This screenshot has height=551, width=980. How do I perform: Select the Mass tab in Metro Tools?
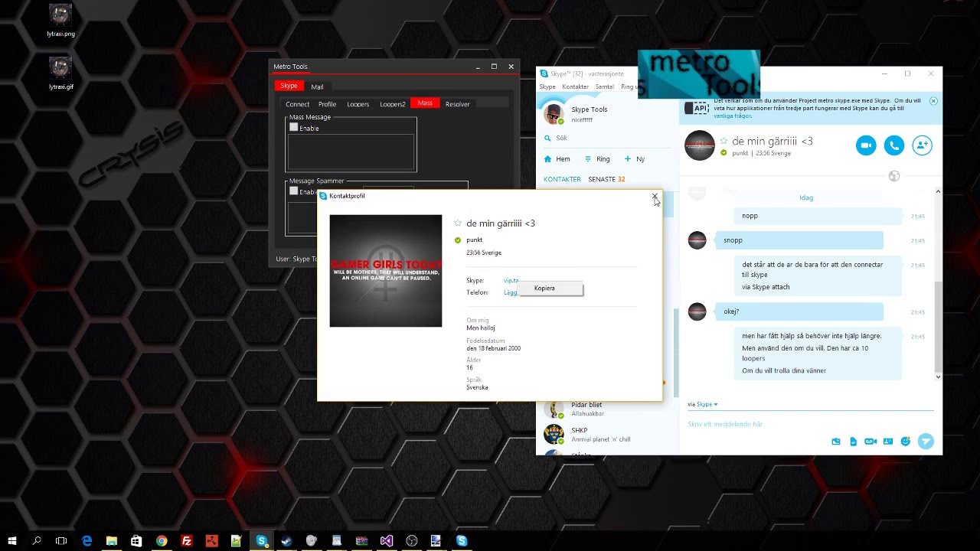coord(425,103)
